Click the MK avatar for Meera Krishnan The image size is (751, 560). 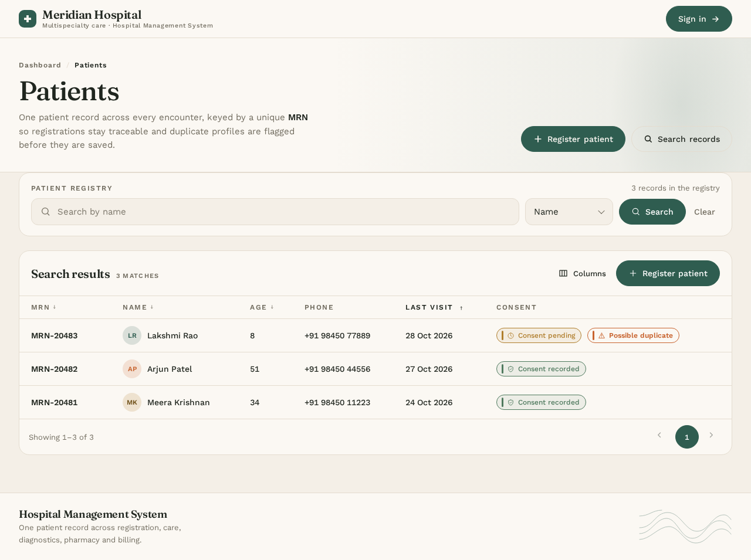point(132,402)
